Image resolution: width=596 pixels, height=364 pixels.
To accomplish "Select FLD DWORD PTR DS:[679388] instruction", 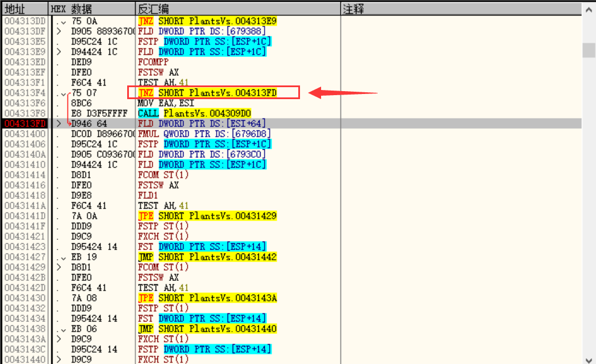I will [202, 31].
